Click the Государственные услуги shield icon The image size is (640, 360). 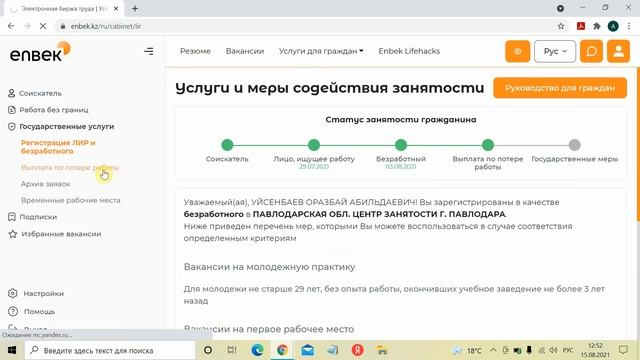point(11,127)
